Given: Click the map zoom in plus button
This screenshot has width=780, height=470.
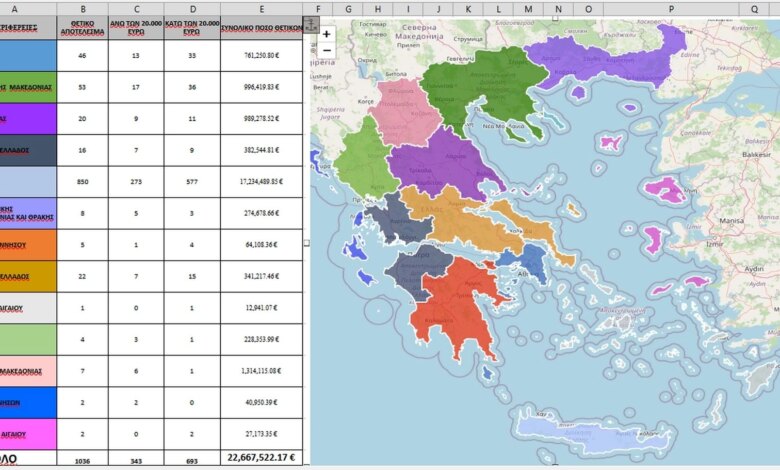Looking at the screenshot, I should [326, 33].
